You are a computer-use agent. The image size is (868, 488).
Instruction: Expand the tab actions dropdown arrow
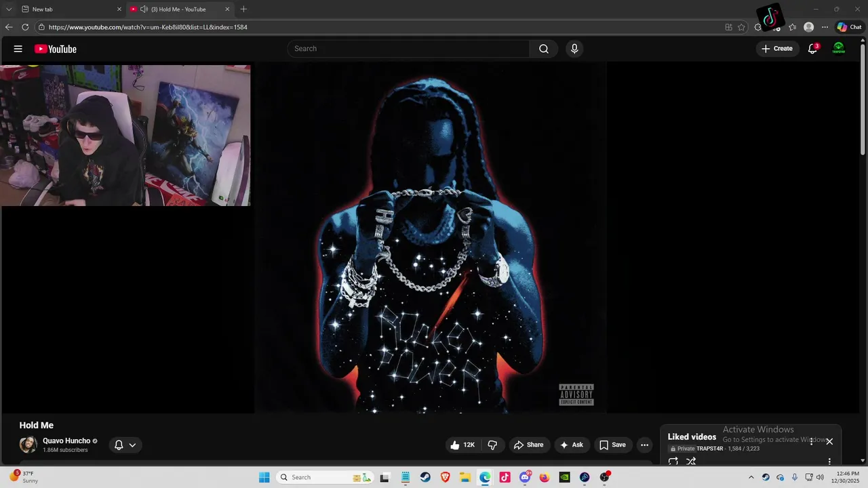click(9, 9)
